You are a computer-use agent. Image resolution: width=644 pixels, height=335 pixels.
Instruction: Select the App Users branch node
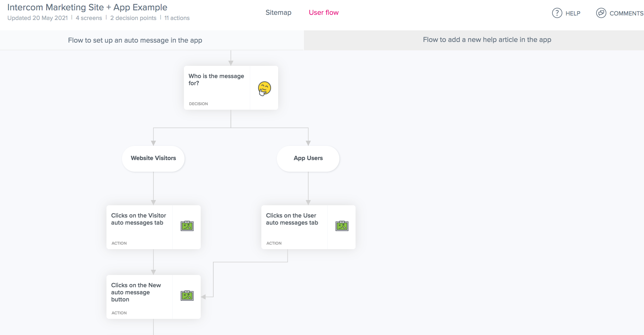(x=308, y=158)
